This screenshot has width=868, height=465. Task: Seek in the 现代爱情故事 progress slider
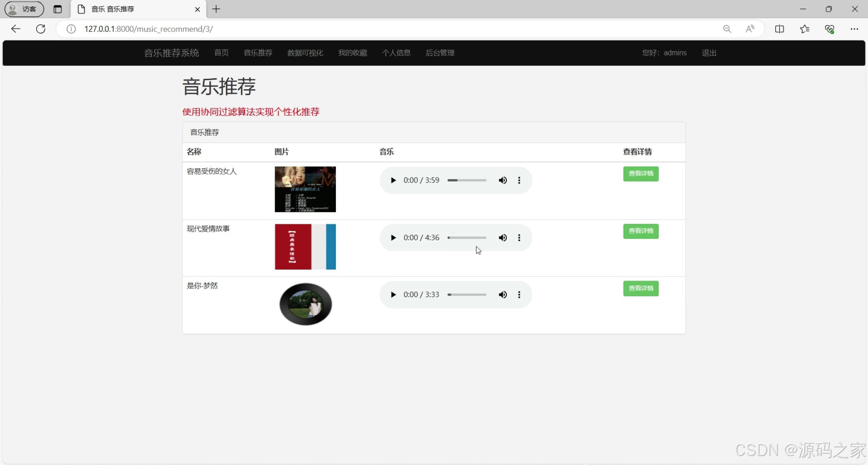(467, 238)
